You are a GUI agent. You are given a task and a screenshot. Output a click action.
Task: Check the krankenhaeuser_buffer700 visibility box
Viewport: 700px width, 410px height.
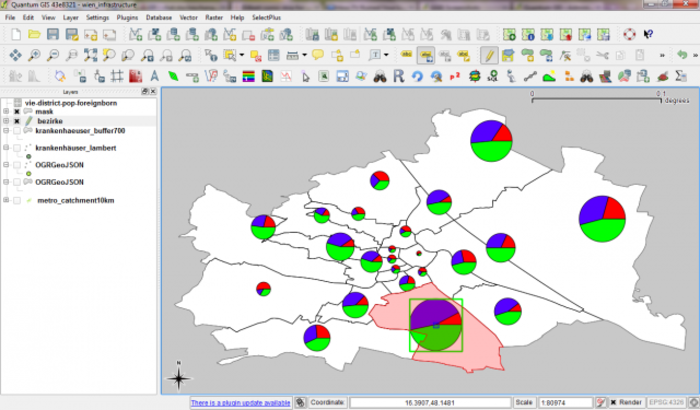click(17, 131)
